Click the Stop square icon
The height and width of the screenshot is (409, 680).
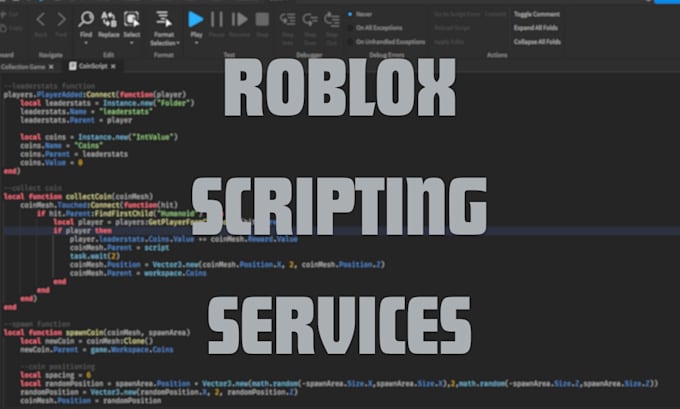262,20
